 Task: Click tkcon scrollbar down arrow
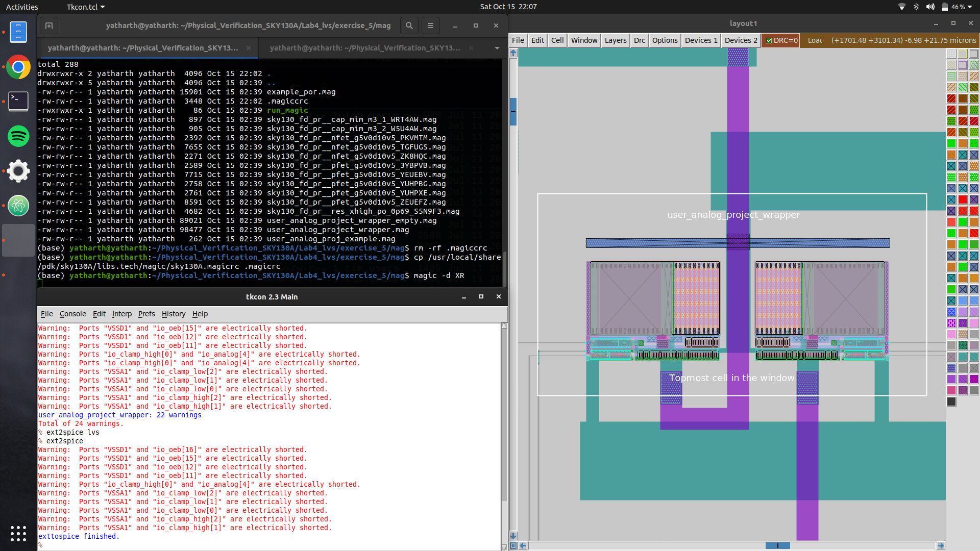[504, 547]
